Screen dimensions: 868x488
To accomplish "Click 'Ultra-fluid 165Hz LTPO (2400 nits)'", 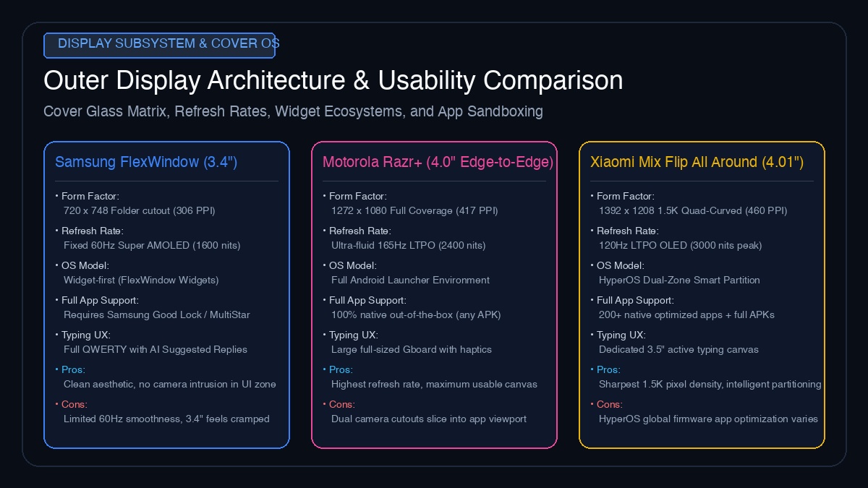I will (409, 245).
